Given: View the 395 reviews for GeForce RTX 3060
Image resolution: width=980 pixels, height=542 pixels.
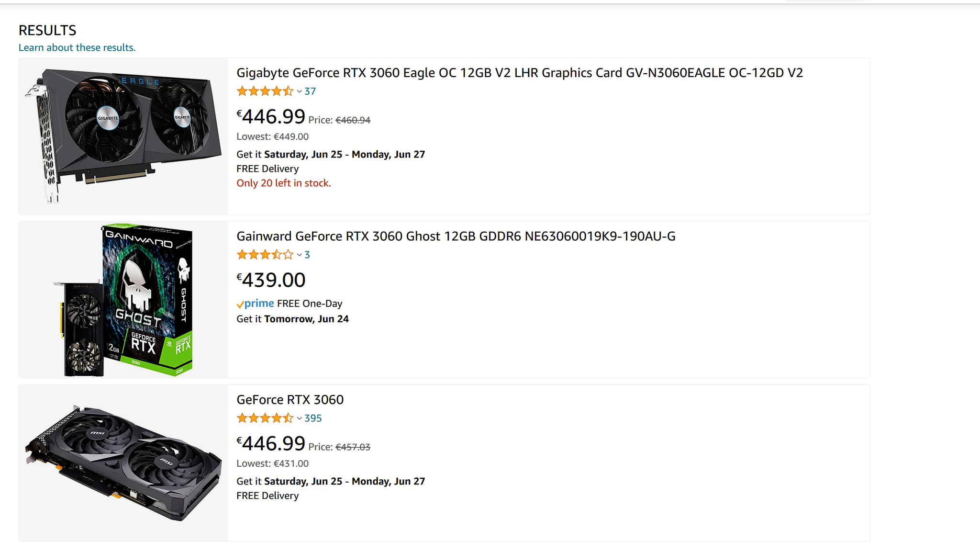Looking at the screenshot, I should [x=313, y=418].
